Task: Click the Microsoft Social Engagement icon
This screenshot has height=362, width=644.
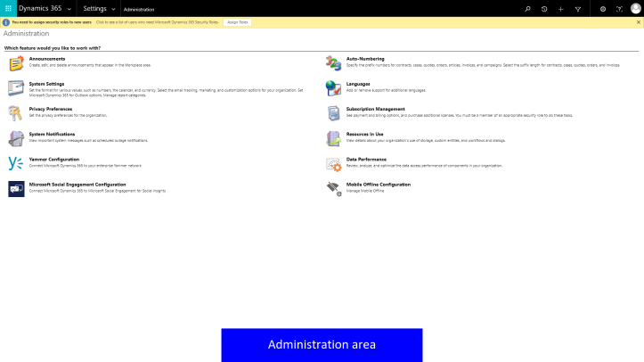Action: (x=16, y=189)
